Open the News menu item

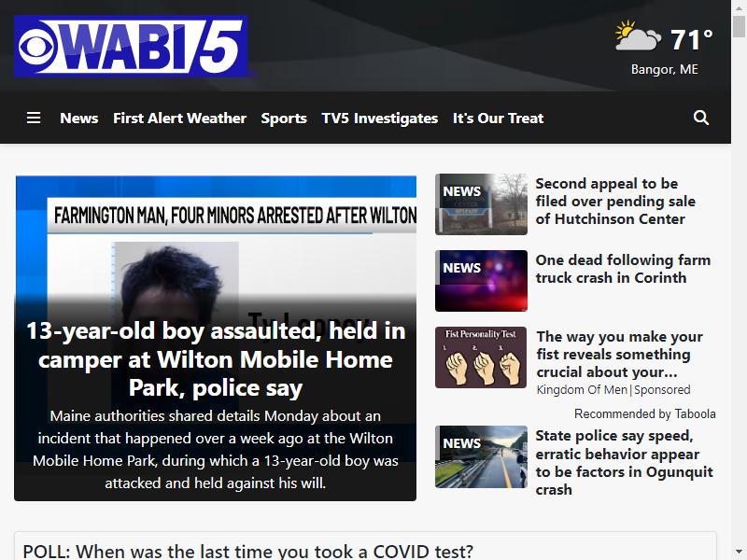(x=79, y=119)
